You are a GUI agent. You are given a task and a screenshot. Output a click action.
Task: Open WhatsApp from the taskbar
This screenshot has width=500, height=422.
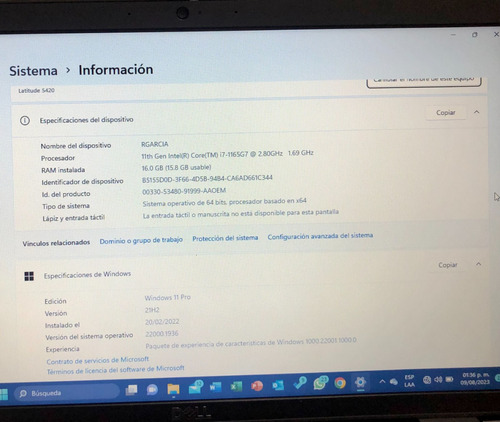coord(320,383)
